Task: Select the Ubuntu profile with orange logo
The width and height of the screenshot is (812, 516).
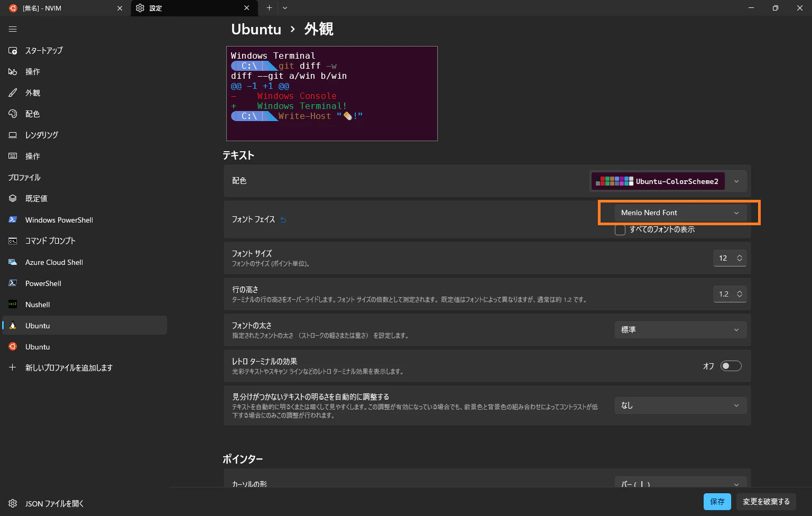Action: tap(85, 347)
